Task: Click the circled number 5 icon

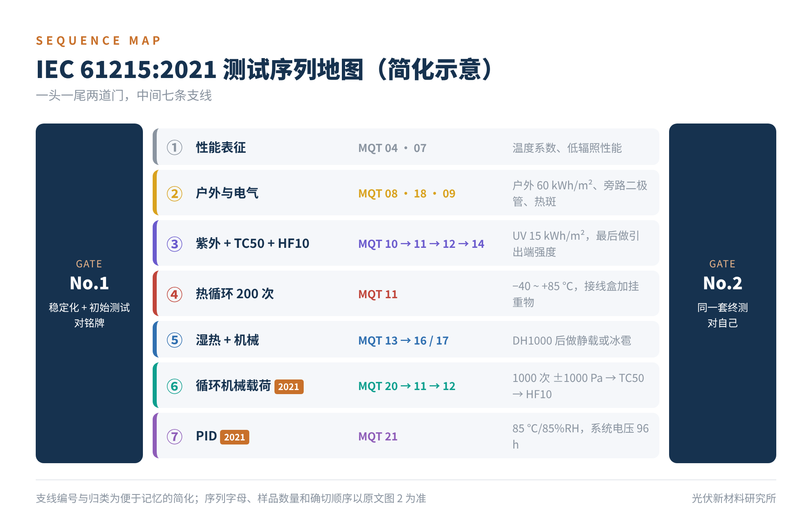Action: point(175,340)
